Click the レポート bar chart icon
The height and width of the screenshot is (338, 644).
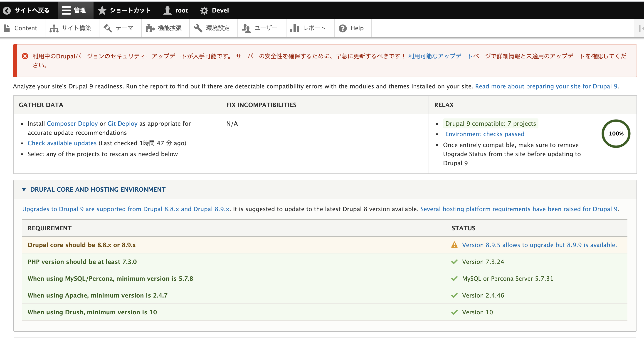click(294, 28)
